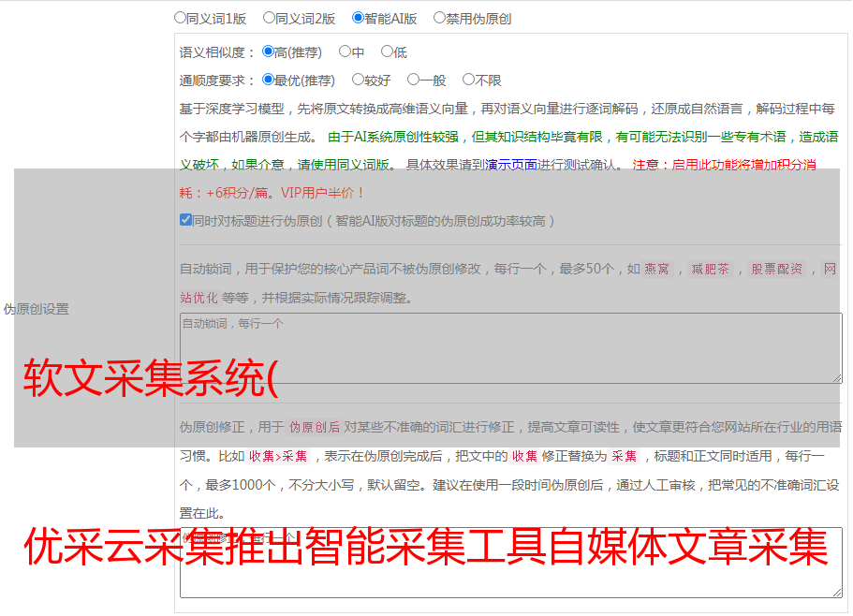Open the 演示页面 link
The image size is (853, 616).
tap(511, 165)
